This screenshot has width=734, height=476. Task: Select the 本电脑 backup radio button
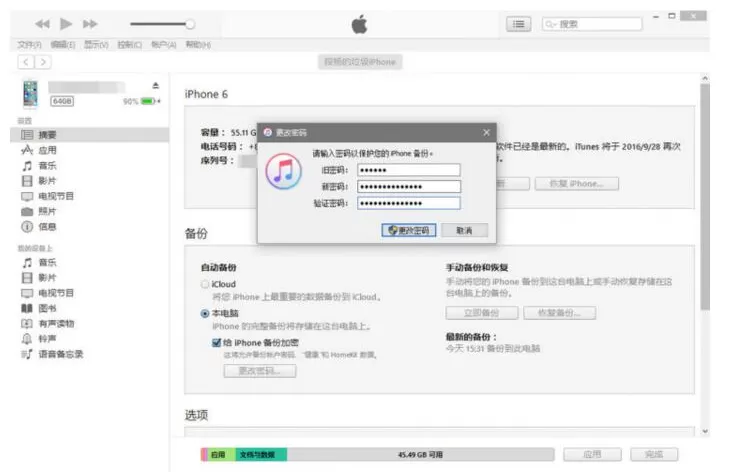click(205, 314)
